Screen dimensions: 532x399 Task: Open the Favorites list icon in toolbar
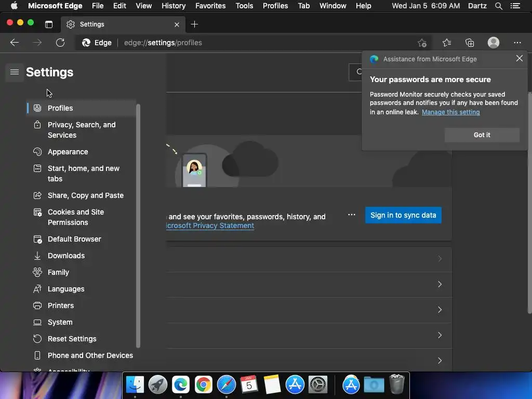point(446,43)
